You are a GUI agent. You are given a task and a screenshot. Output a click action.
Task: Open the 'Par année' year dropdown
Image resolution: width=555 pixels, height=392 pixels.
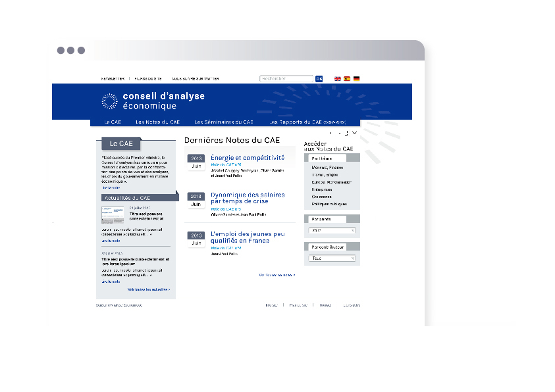click(332, 231)
